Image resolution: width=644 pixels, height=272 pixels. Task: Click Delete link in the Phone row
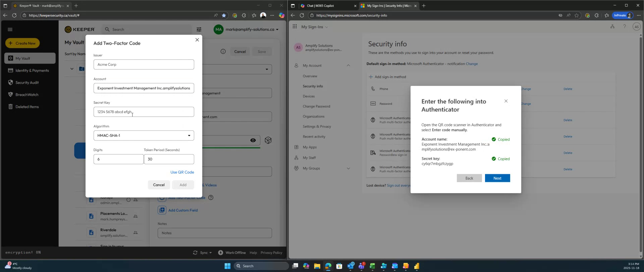point(568,89)
